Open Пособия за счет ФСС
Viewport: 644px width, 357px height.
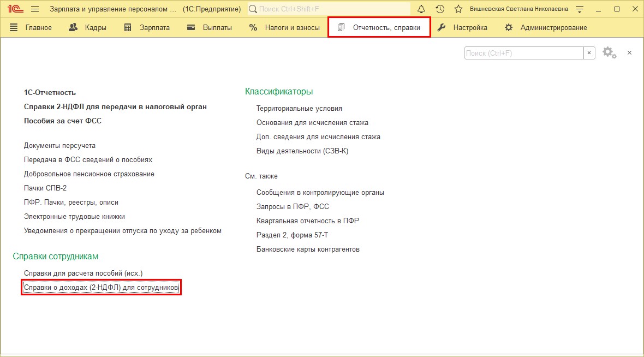coord(62,121)
